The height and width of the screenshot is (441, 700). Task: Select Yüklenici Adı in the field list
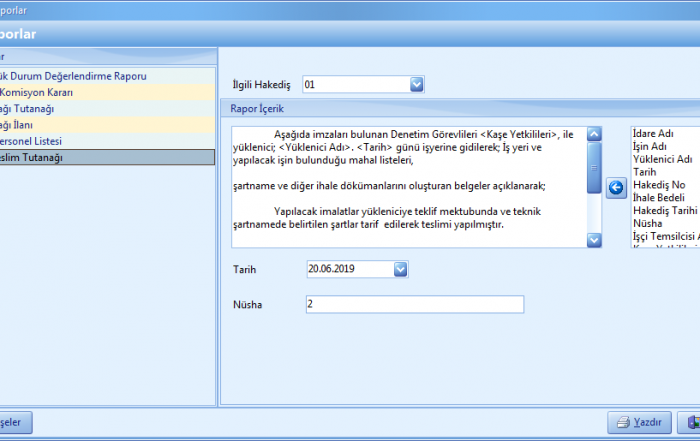tap(663, 159)
